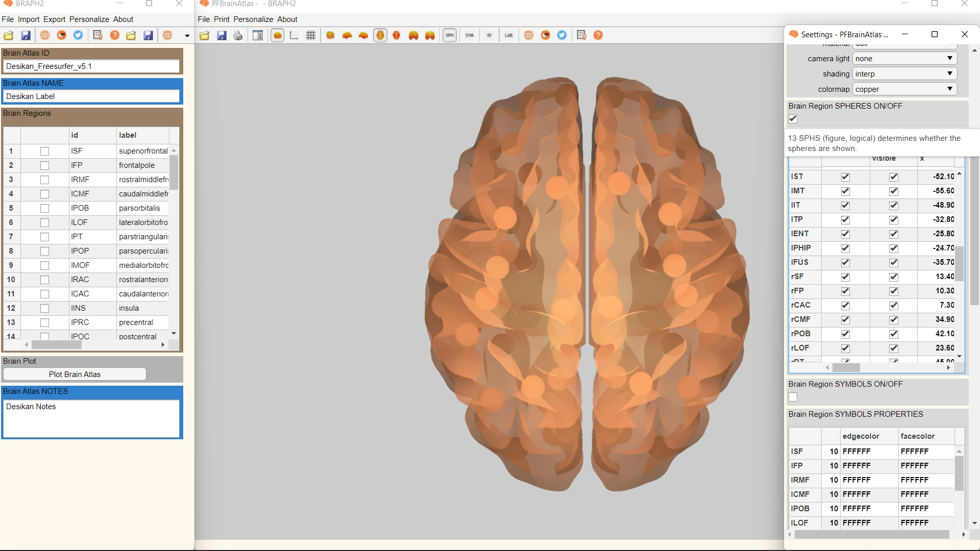Open the colormap dropdown set to copper
Viewport: 980px width, 551px height.
click(x=904, y=89)
